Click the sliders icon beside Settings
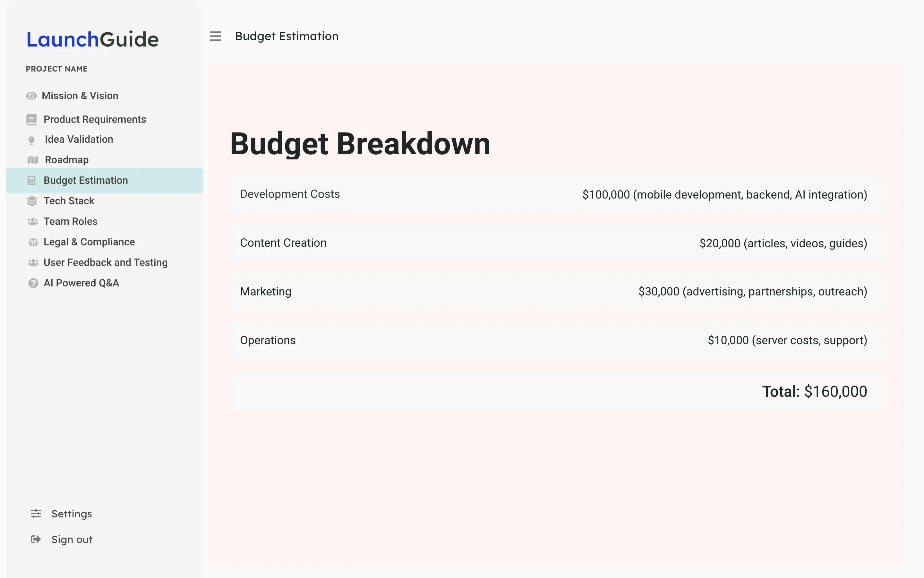The width and height of the screenshot is (924, 578). 36,514
